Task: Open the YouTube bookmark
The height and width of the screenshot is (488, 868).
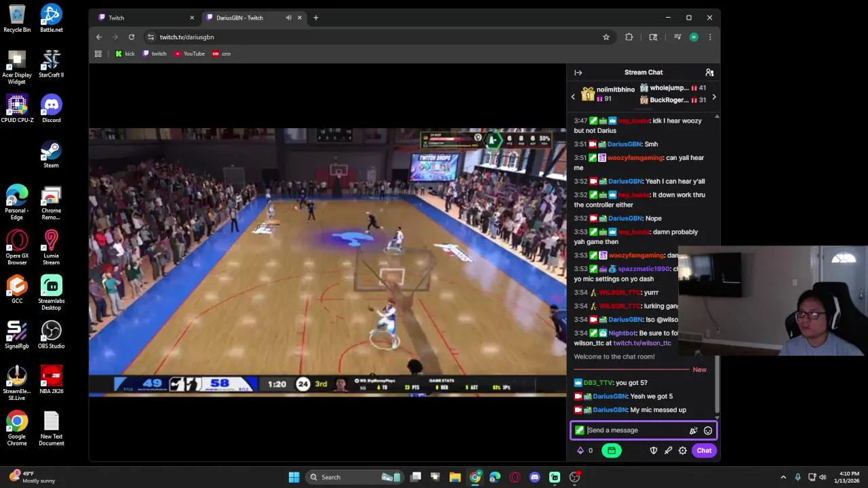Action: [189, 54]
